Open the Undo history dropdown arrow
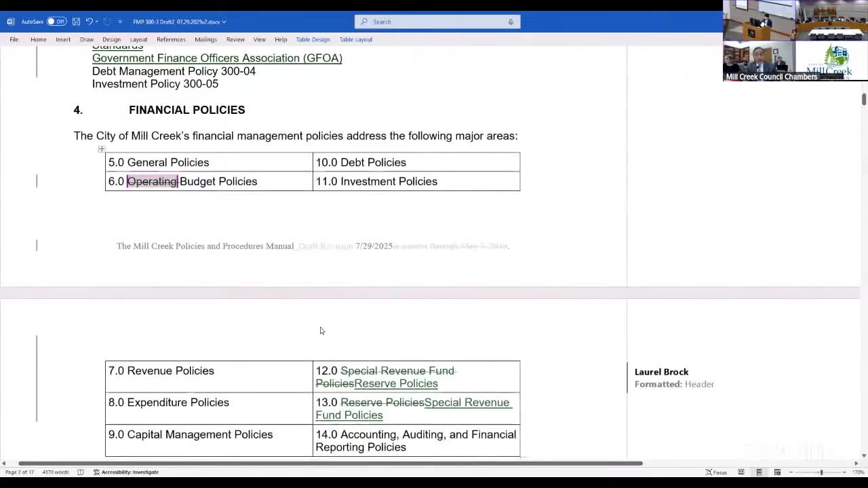The image size is (868, 488). 96,22
